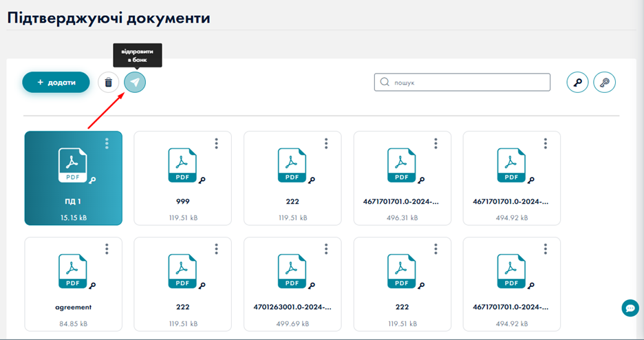Click the solid black key icon button
The image size is (644, 340).
(577, 83)
